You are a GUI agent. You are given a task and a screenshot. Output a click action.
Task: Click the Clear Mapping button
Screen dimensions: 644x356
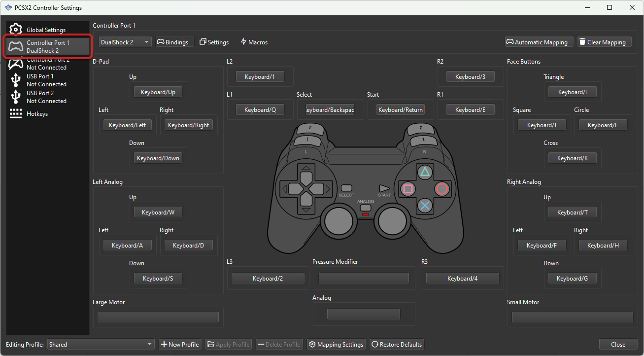[604, 42]
